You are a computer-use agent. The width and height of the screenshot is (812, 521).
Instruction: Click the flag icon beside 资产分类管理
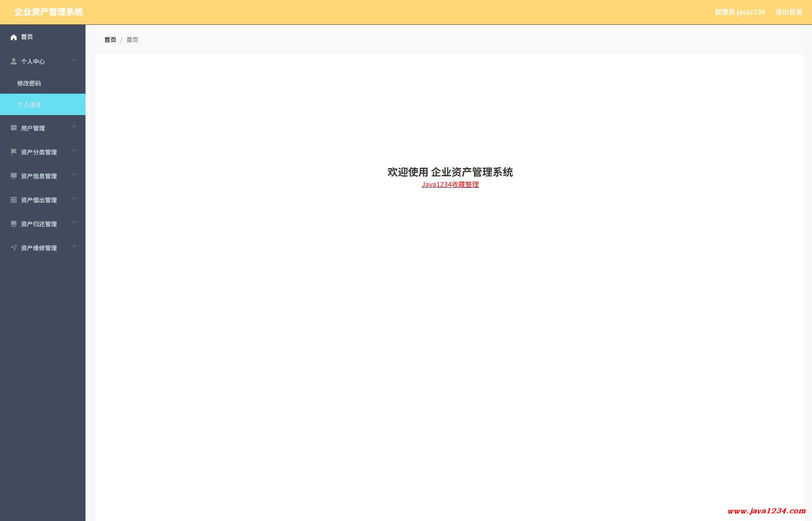click(x=14, y=152)
